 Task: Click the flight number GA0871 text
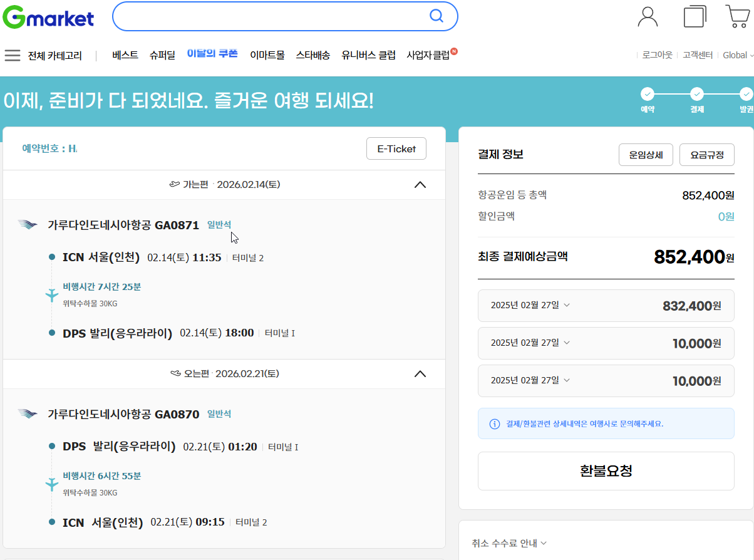click(x=177, y=225)
